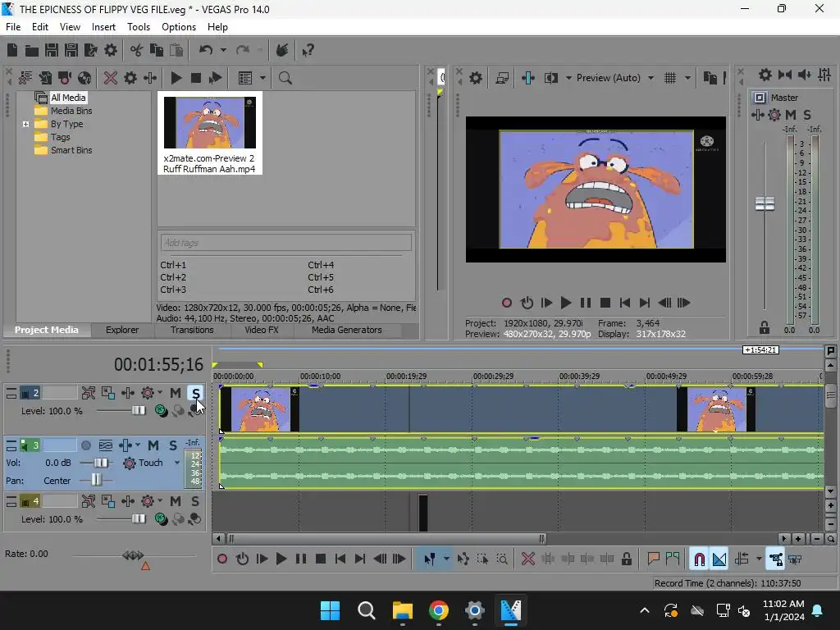Viewport: 840px width, 630px height.
Task: Select the Envelope Edit tool
Action: tap(463, 559)
